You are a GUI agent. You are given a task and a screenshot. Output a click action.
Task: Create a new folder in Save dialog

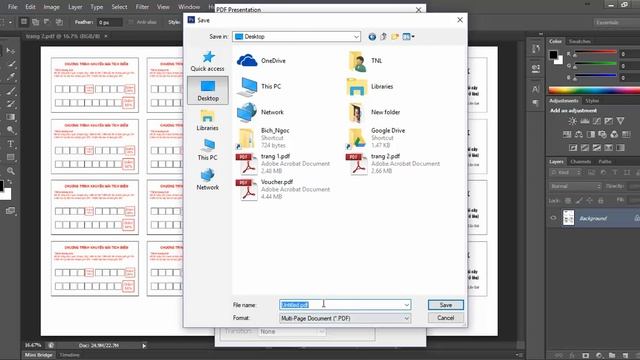pyautogui.click(x=395, y=37)
